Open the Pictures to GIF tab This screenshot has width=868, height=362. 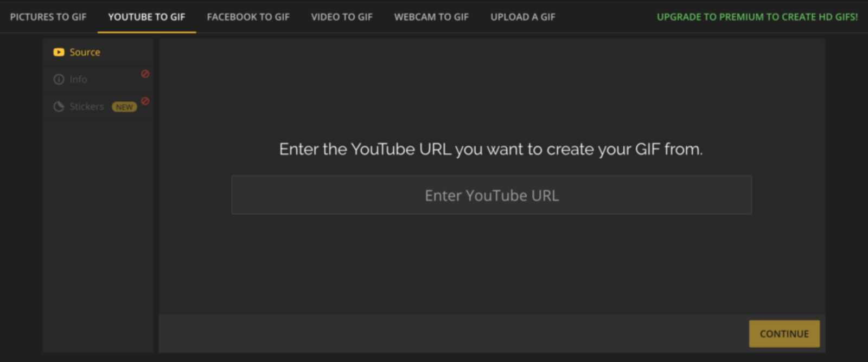[48, 17]
